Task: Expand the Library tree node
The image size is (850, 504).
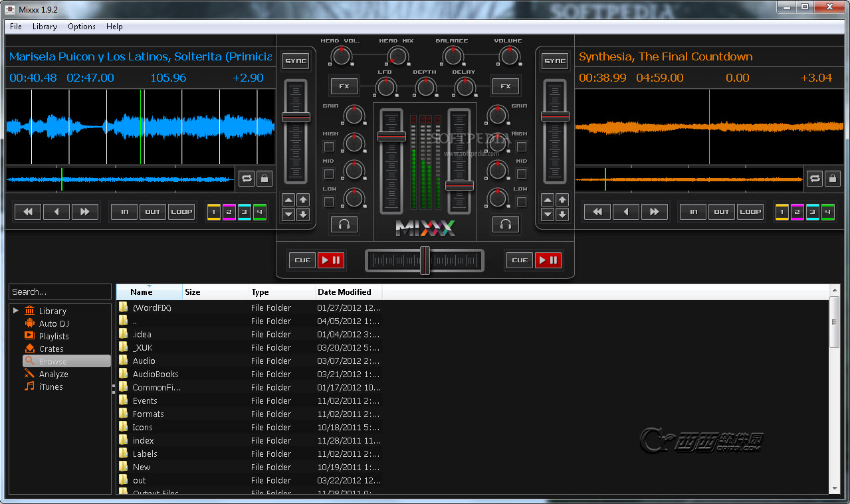Action: [16, 311]
